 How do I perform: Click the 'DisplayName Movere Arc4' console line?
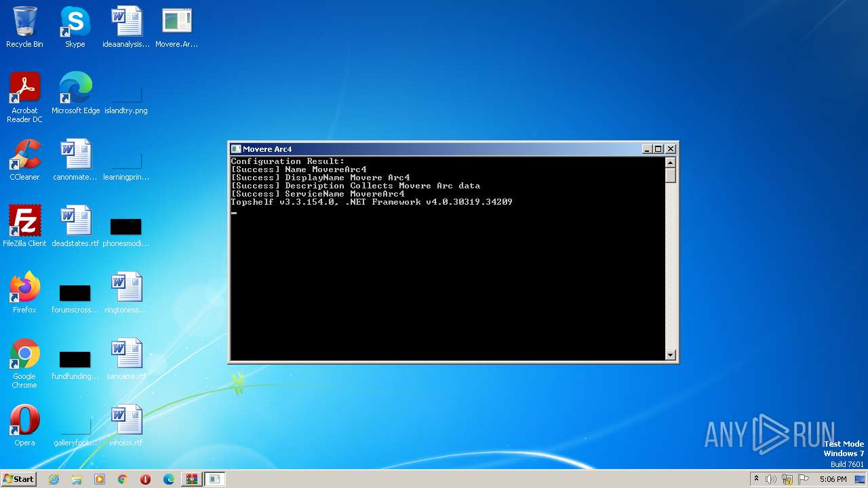[320, 178]
